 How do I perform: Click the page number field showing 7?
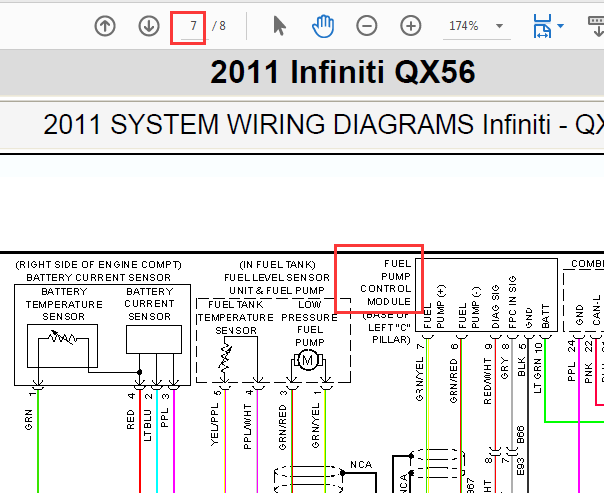pos(194,26)
